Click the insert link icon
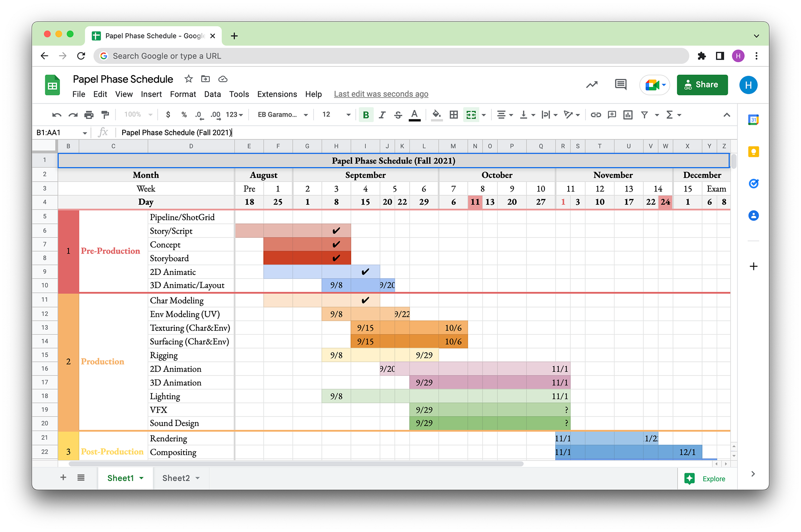The image size is (801, 532). [596, 115]
